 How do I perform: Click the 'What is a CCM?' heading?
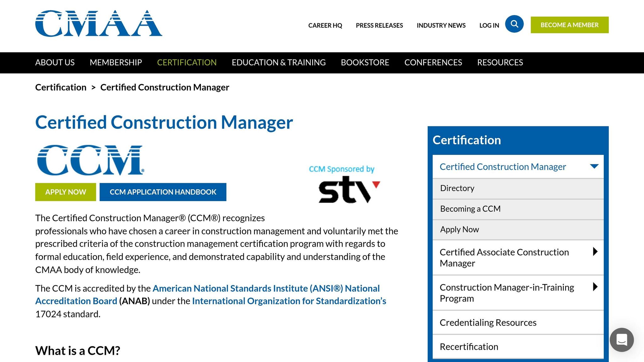(x=78, y=351)
